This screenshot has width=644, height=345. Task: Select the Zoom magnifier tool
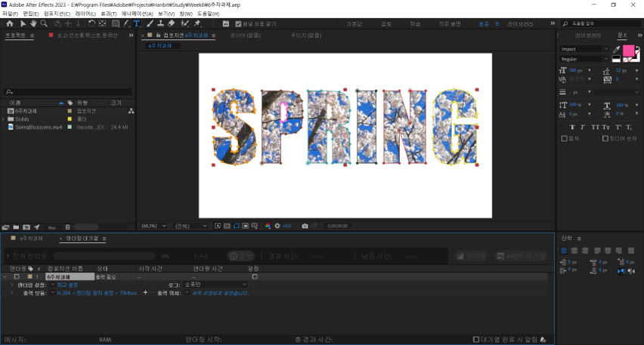pos(44,24)
